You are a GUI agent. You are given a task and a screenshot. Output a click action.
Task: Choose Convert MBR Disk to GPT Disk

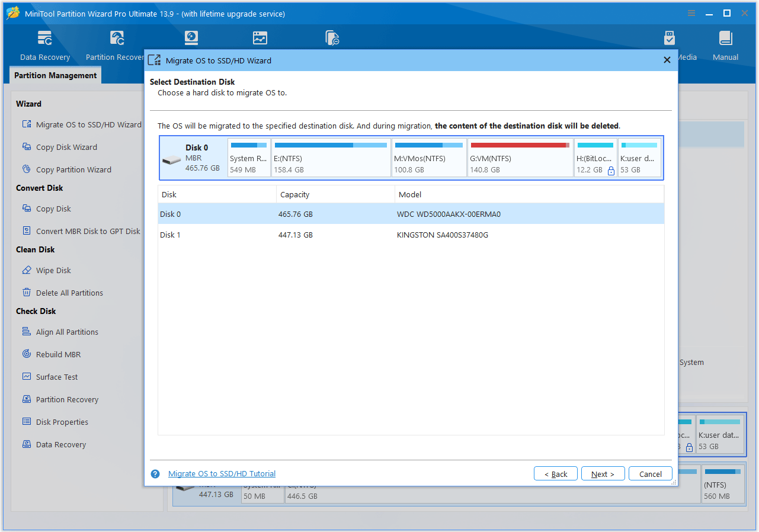(x=88, y=231)
